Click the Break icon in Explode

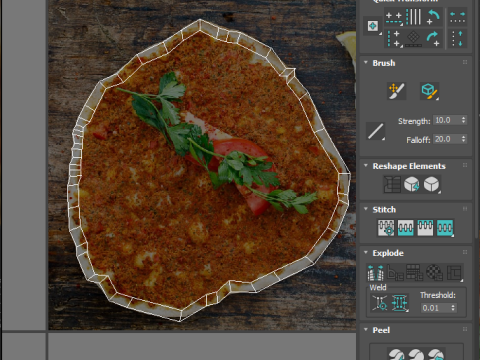coord(376,272)
